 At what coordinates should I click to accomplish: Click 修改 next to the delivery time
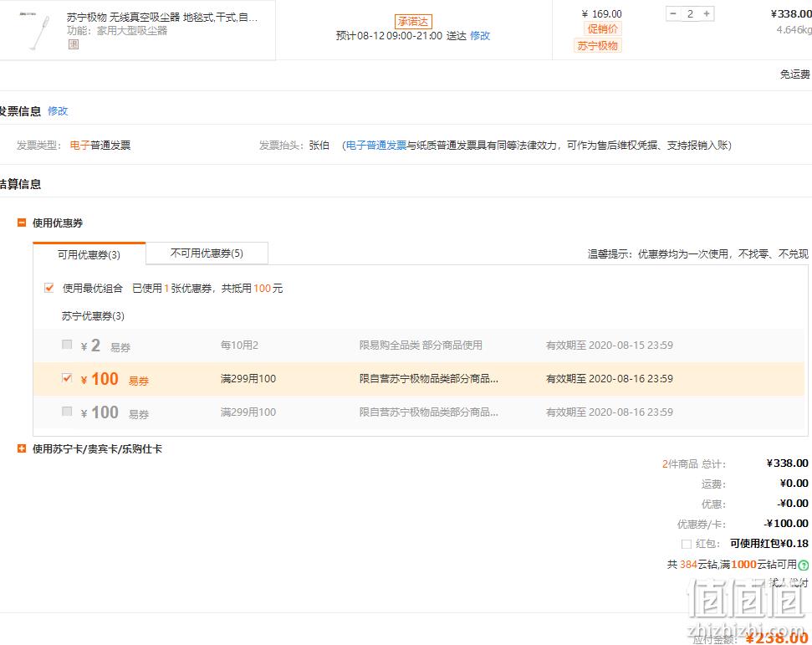point(480,36)
